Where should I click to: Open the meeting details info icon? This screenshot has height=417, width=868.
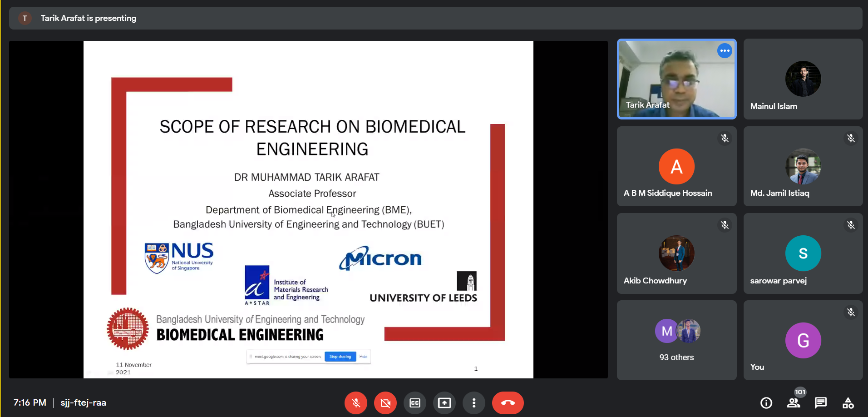tap(766, 403)
